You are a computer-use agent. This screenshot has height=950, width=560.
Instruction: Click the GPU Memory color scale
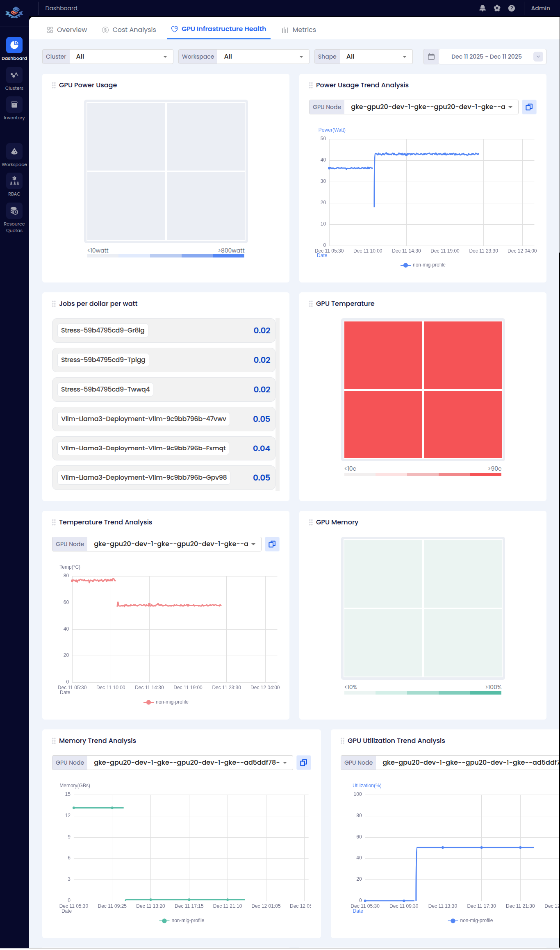(x=423, y=693)
